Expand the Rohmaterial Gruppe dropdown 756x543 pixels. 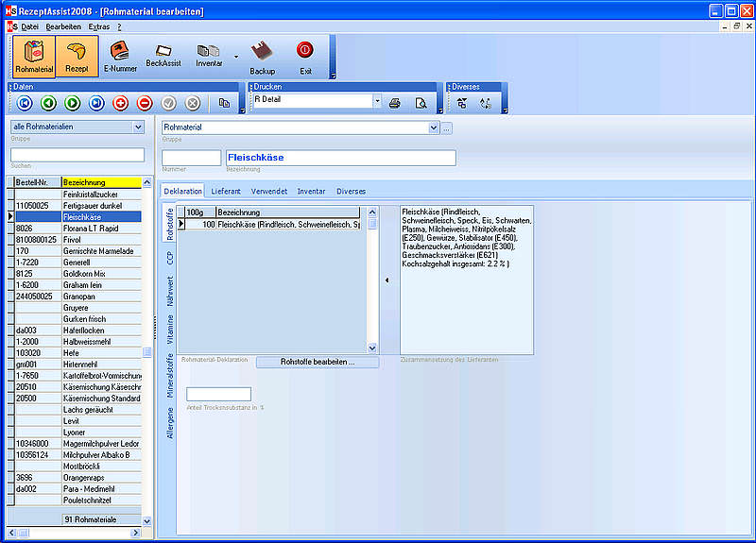434,127
